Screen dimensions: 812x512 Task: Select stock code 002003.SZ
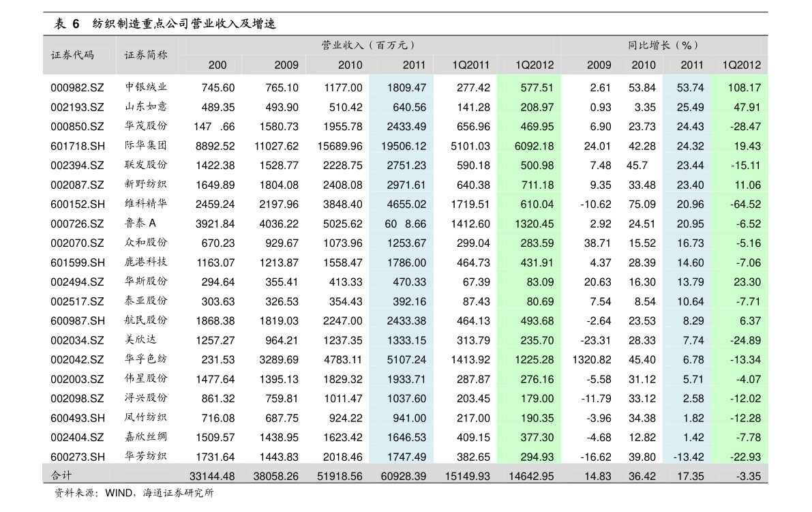(x=77, y=379)
